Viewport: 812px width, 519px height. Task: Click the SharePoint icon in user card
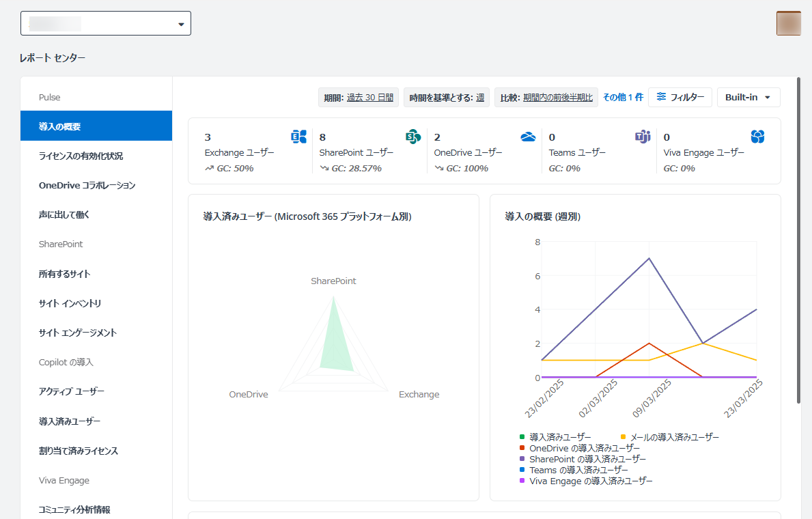(x=413, y=137)
